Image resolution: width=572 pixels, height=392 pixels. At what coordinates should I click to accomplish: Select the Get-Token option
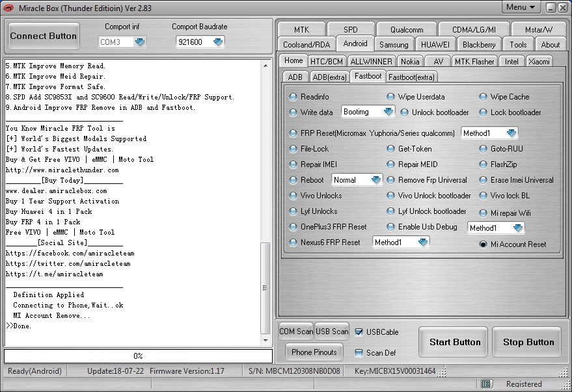click(390, 149)
